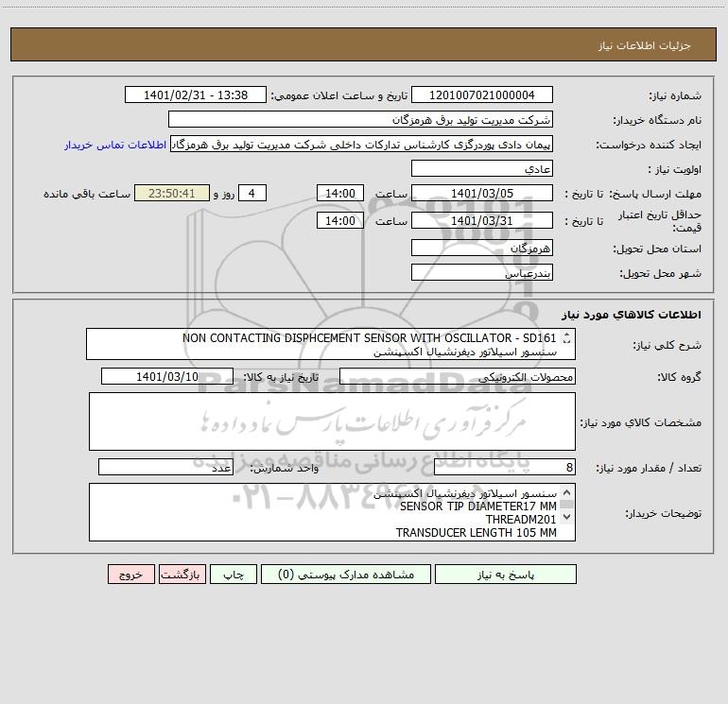
Task: Click the 14:00 time beside 1401/03/05
Action: (339, 193)
